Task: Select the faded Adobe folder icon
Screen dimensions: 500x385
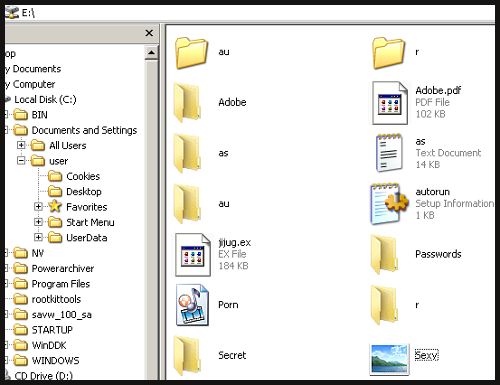Action: [x=188, y=103]
